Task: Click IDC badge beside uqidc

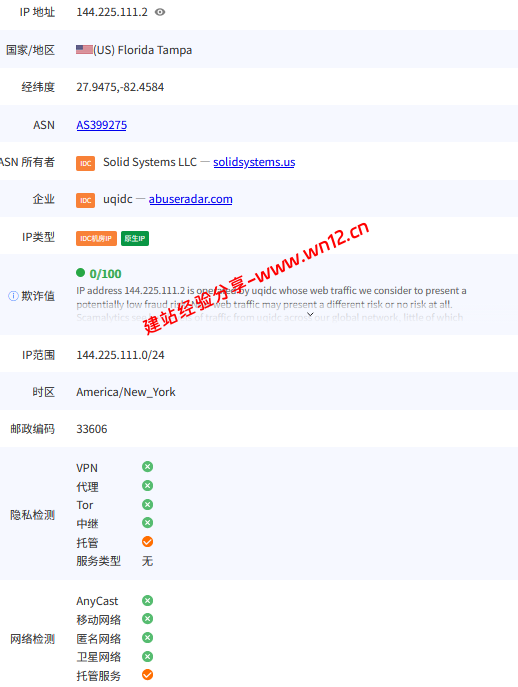Action: pyautogui.click(x=85, y=200)
